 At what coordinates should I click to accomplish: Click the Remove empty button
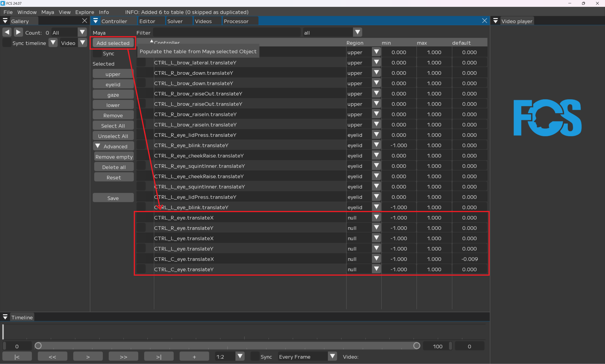click(x=114, y=157)
